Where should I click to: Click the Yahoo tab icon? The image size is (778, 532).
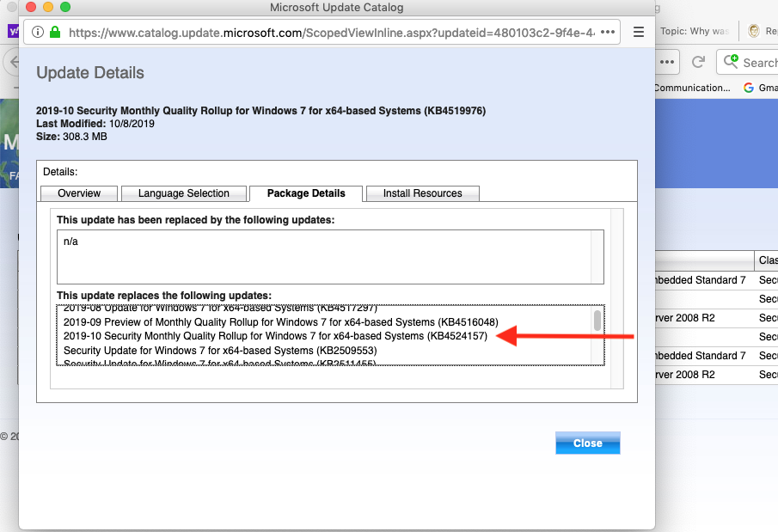[x=12, y=32]
